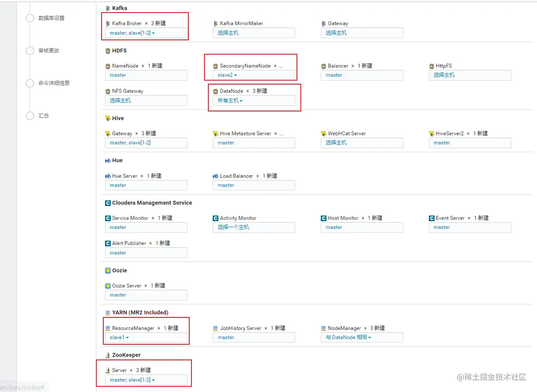537x392 pixels.
Task: Choose a host for Activity Monitor
Action: pos(254,227)
